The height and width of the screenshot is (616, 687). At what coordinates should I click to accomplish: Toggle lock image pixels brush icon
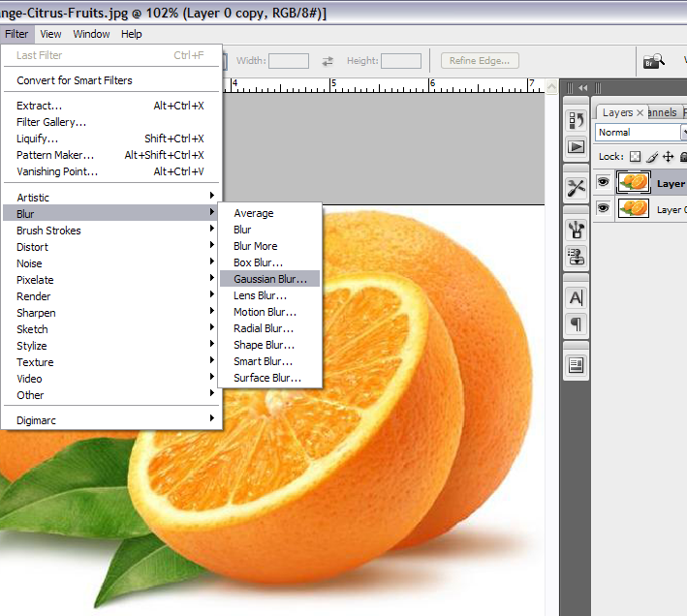point(652,157)
